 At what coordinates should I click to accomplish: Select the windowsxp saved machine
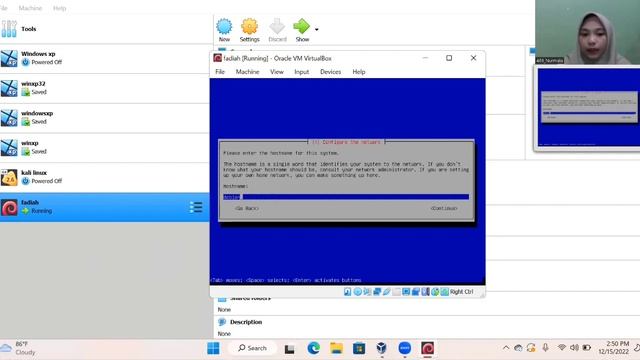(x=104, y=118)
